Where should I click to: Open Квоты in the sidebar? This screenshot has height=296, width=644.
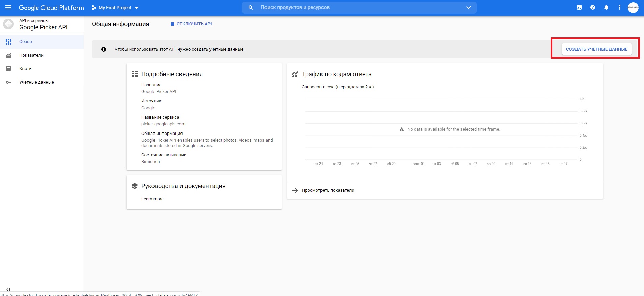(42, 69)
